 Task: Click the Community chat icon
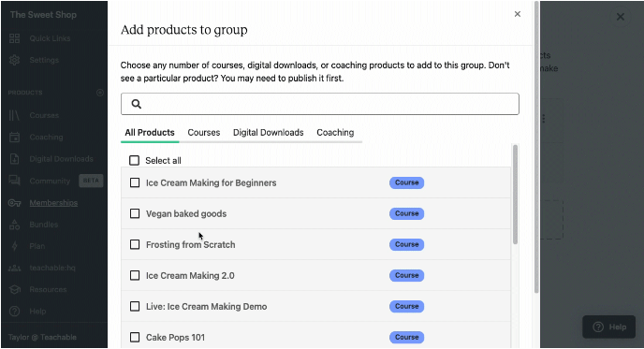(x=14, y=181)
